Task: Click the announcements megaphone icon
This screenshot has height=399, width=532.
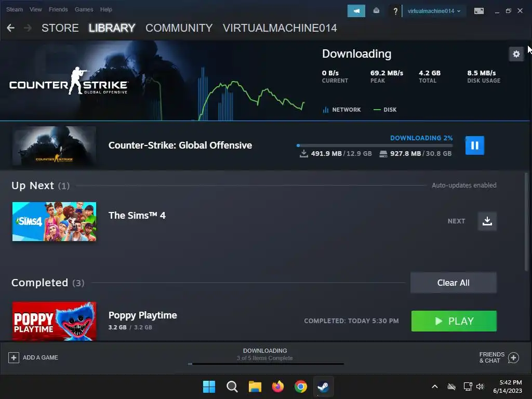Action: (x=356, y=11)
